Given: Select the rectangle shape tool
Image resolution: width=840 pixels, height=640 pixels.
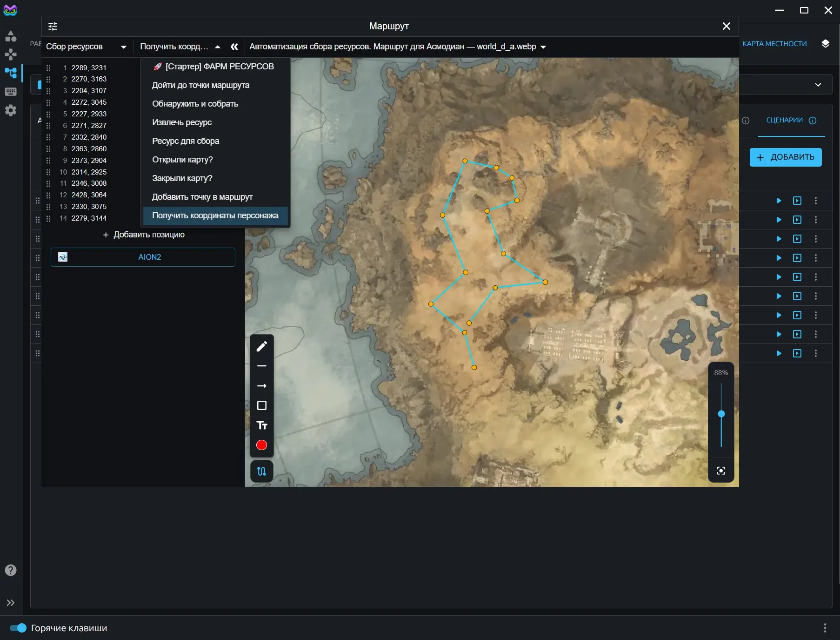Looking at the screenshot, I should pos(262,406).
